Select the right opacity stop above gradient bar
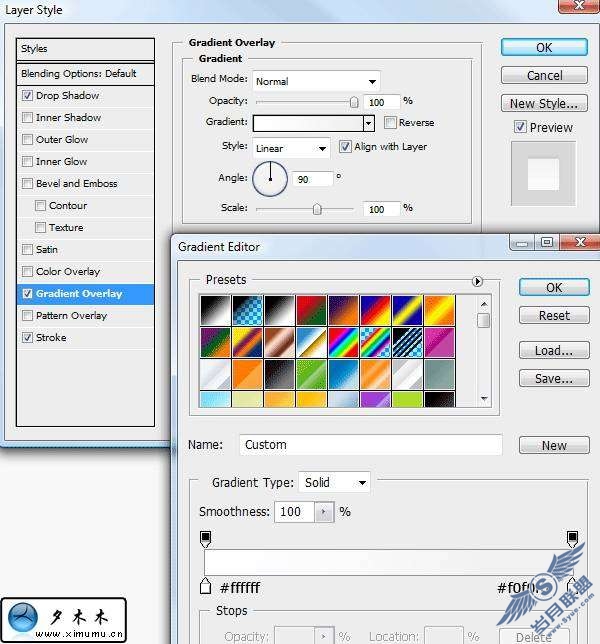 (572, 539)
